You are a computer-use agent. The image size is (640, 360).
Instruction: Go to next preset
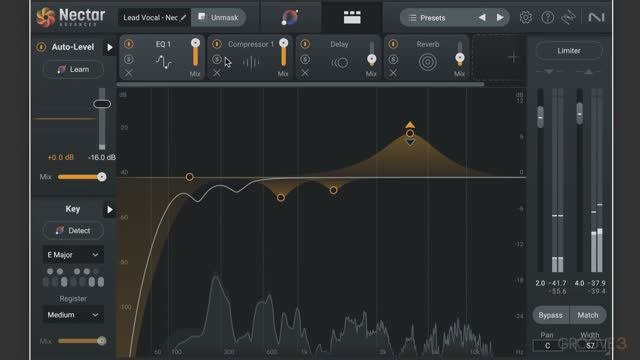click(x=500, y=18)
